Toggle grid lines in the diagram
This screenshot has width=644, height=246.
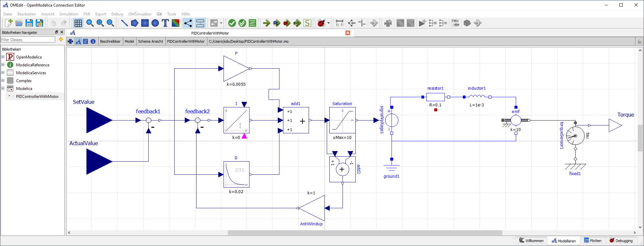tap(78, 23)
